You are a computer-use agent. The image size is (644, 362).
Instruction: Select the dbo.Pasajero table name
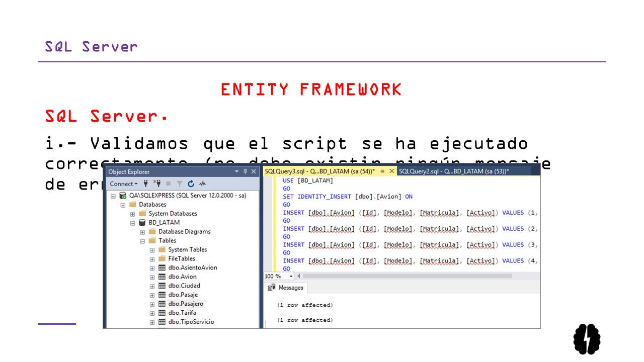(x=186, y=304)
